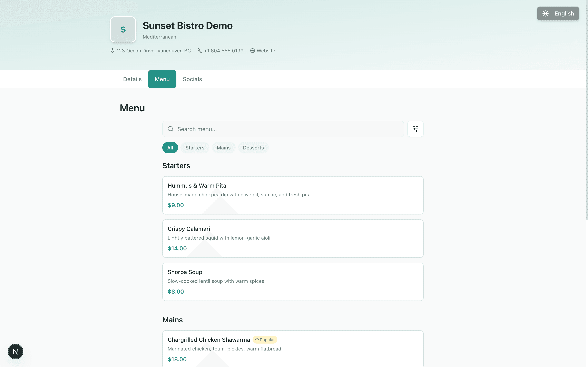Open the menu filter options icon
The width and height of the screenshot is (588, 367).
click(415, 129)
